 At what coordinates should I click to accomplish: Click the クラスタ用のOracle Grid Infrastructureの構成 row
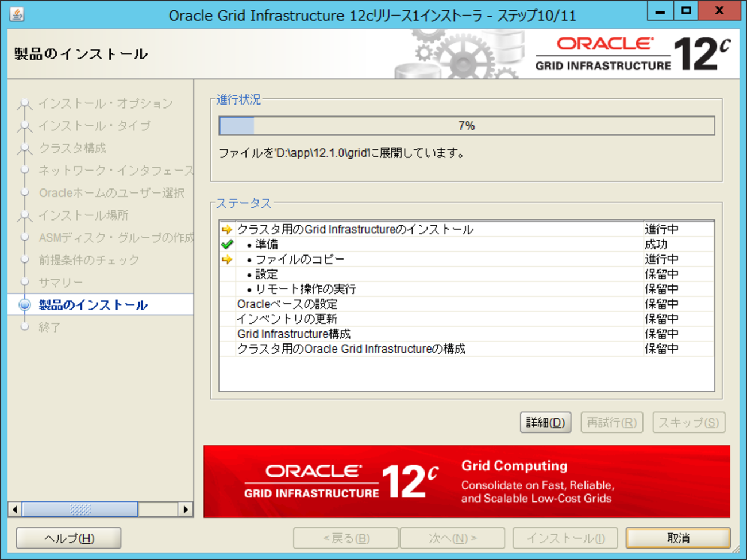(x=467, y=349)
